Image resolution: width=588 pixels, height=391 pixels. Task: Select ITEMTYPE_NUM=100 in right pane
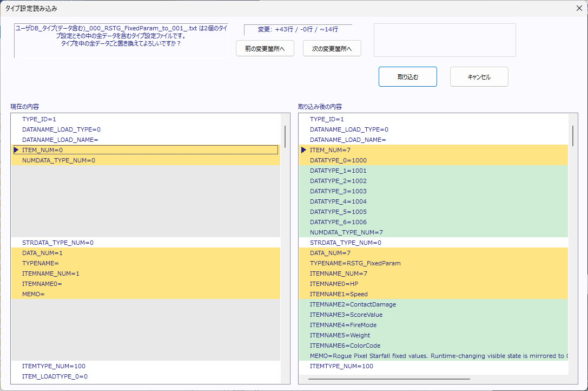(x=433, y=366)
